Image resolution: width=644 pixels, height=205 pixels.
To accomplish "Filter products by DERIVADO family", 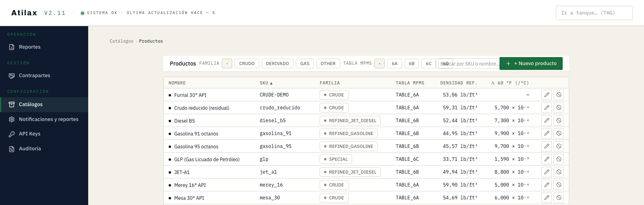I will click(x=277, y=64).
